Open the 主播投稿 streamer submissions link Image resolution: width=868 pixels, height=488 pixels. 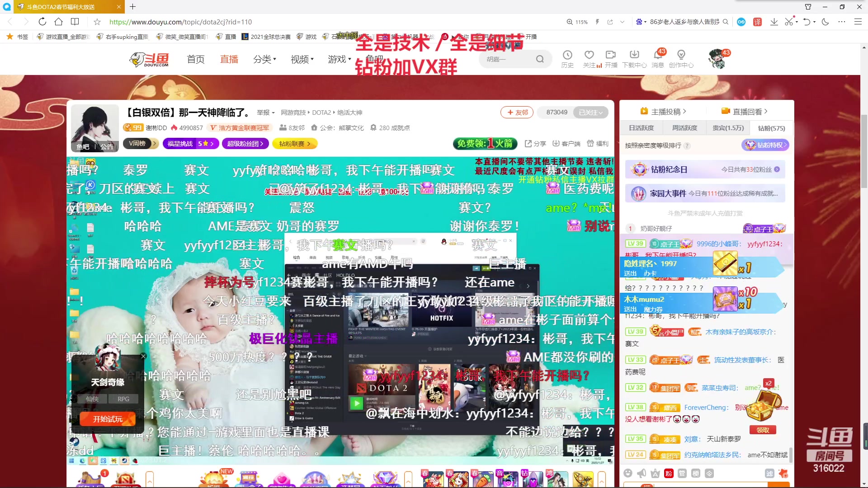tap(663, 111)
